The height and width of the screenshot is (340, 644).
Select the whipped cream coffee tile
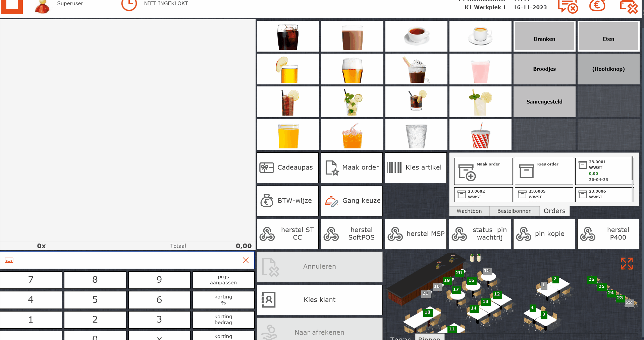click(416, 69)
